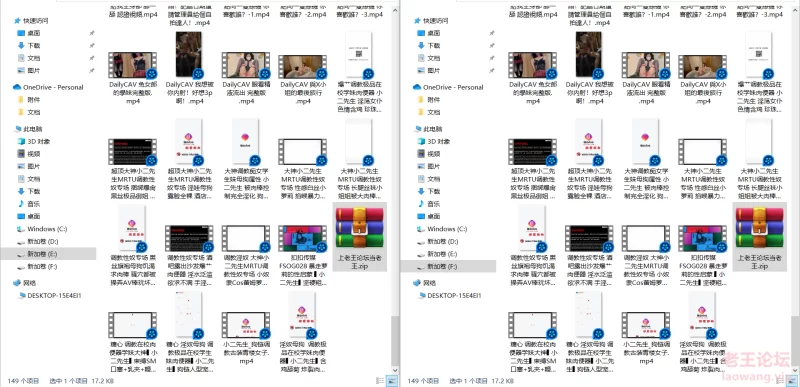Open 3D 对象 in the left window

(x=33, y=141)
